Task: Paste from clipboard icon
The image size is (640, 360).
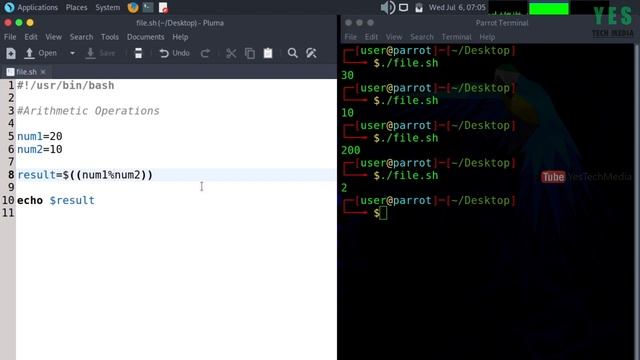Action: 268,53
